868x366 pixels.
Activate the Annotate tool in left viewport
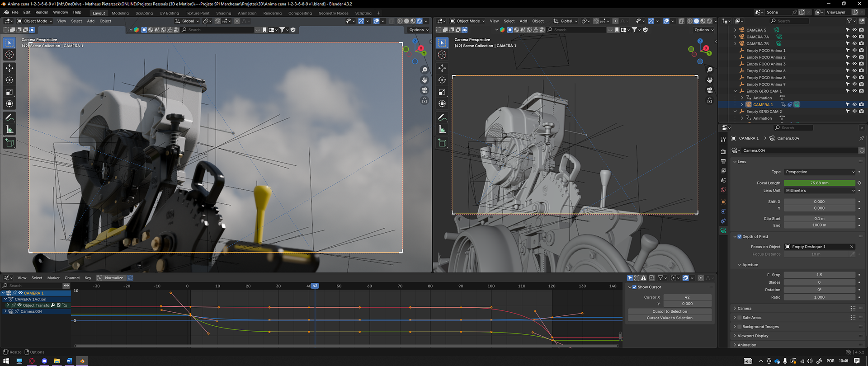[x=9, y=117]
